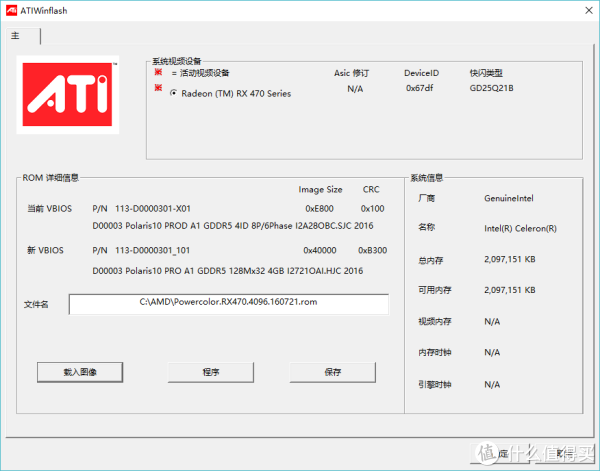
Task: Click the Asic 修订 N/A value
Action: [355, 89]
